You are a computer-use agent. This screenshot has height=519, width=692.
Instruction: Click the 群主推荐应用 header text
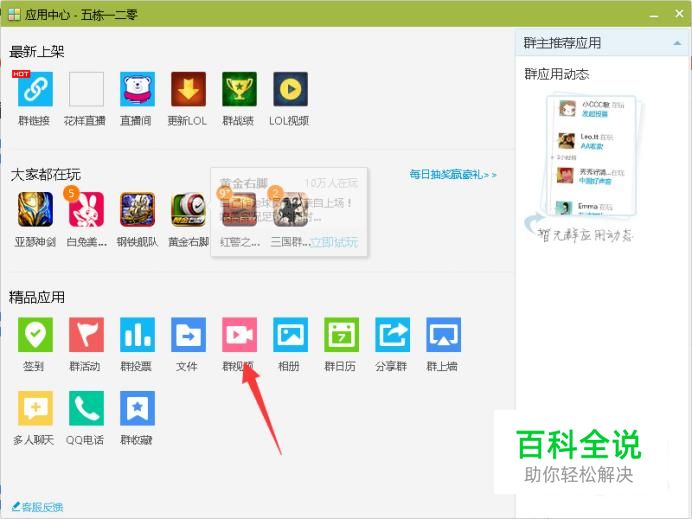562,43
